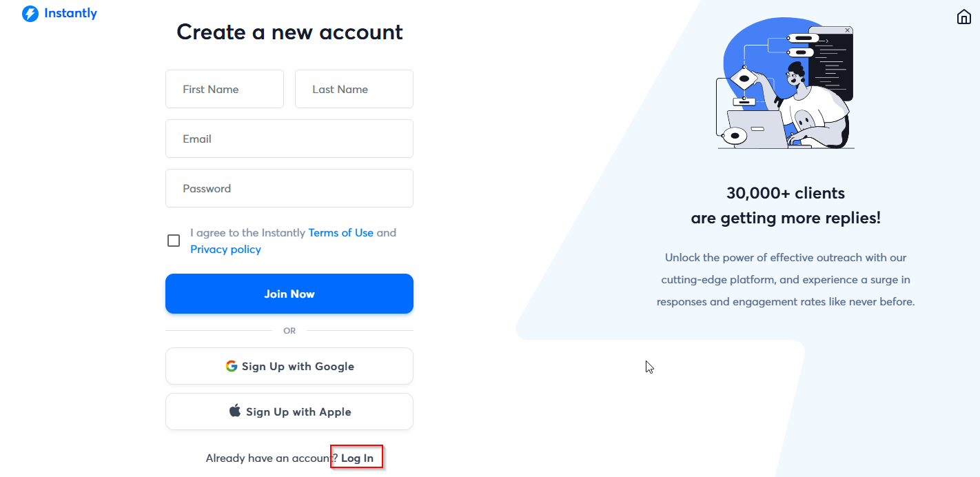Image resolution: width=980 pixels, height=477 pixels.
Task: Click the Apple logo icon
Action: (235, 412)
